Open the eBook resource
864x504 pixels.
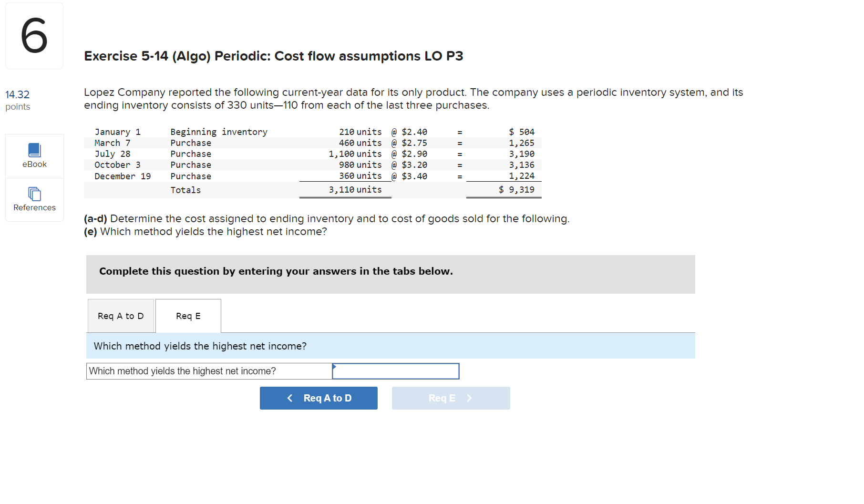(x=34, y=155)
